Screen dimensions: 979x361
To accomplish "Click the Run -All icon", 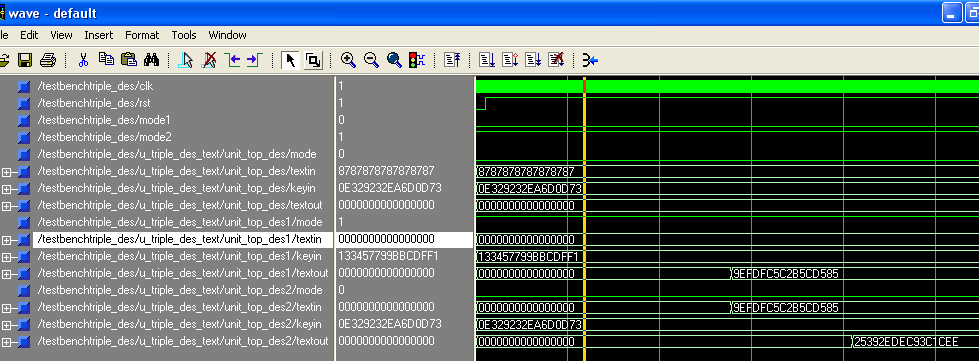I will [533, 60].
